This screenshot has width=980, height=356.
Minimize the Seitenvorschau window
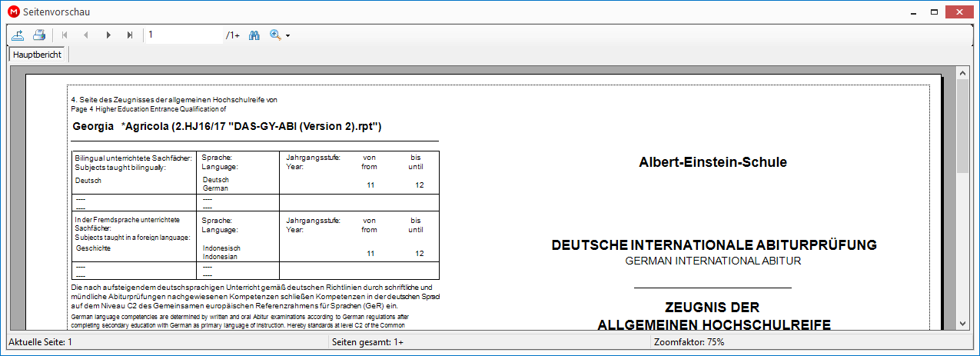(x=912, y=12)
